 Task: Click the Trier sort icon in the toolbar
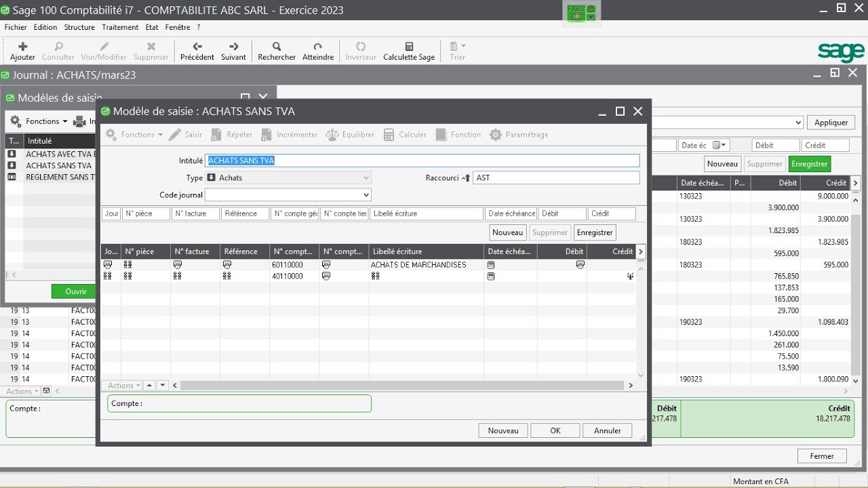454,47
